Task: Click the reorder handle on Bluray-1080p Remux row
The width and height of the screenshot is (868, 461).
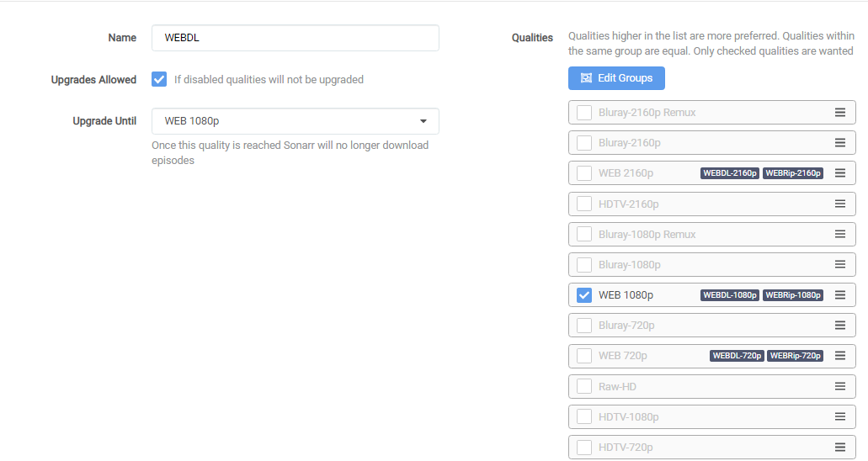Action: [839, 234]
